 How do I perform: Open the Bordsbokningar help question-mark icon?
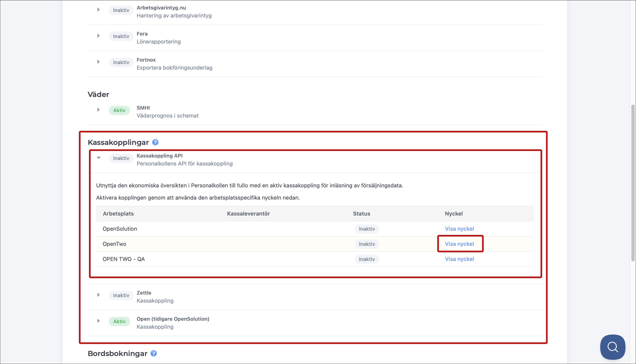[154, 353]
